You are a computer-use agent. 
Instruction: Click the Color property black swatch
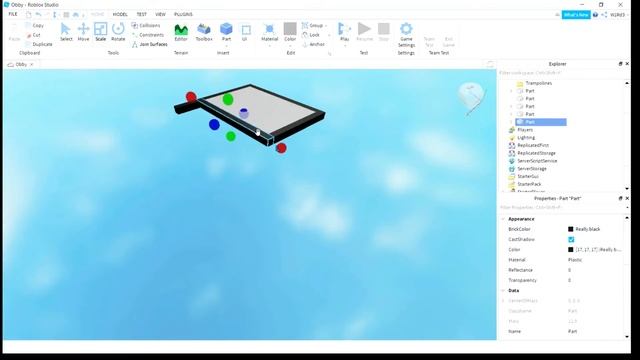(x=571, y=250)
